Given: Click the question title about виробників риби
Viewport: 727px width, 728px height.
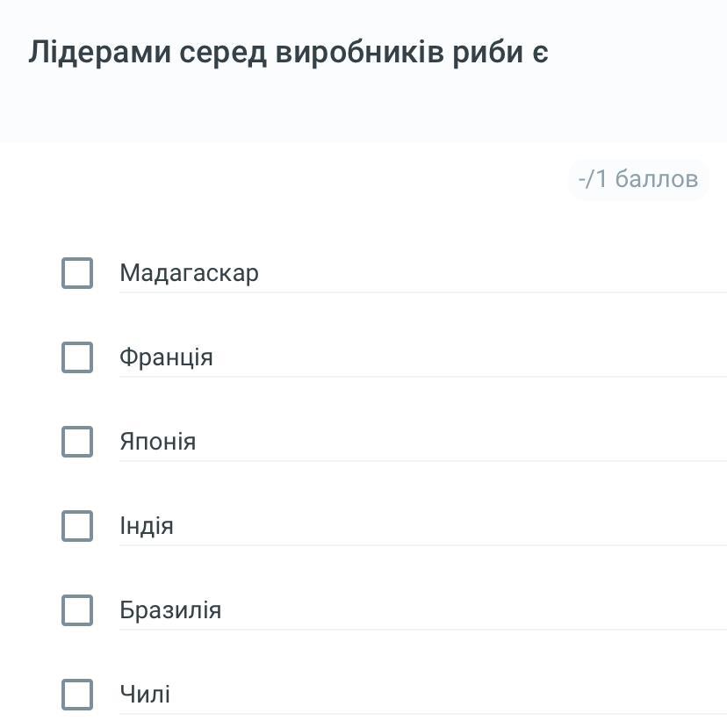Looking at the screenshot, I should pos(288,53).
